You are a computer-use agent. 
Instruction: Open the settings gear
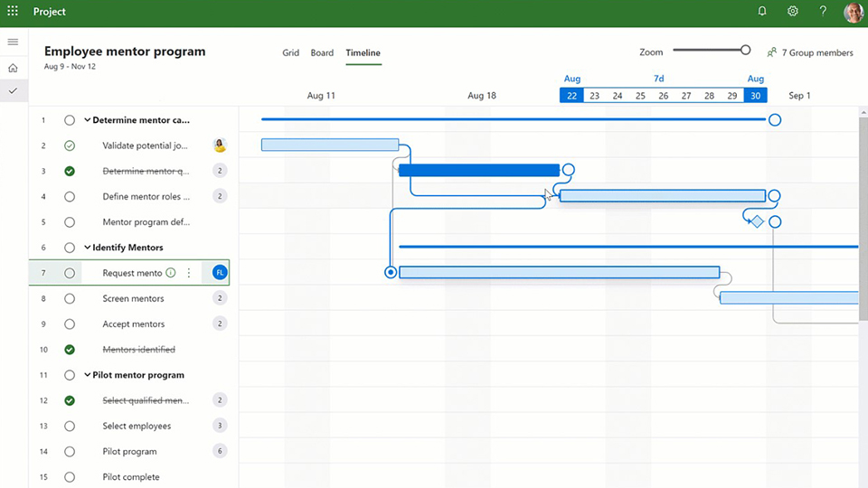click(793, 12)
